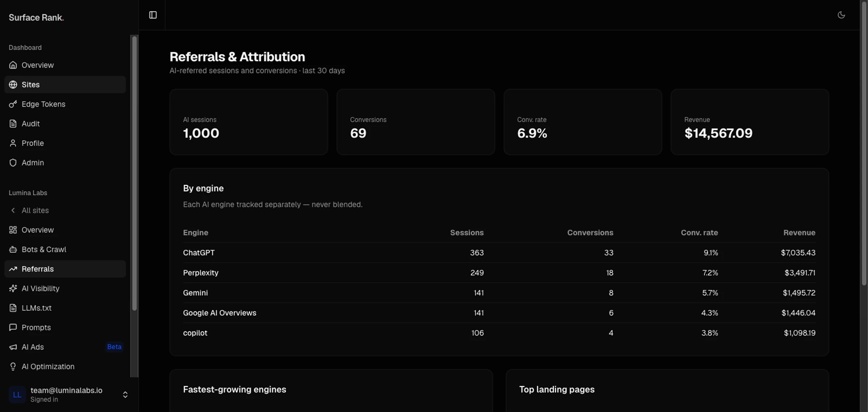
Task: Click the AI sessions 1,000 card
Action: click(249, 122)
